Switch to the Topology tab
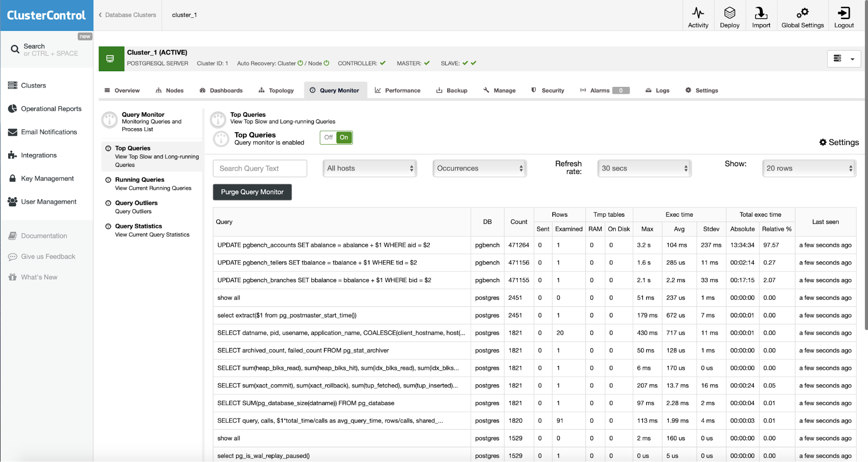The image size is (868, 462). pos(276,90)
